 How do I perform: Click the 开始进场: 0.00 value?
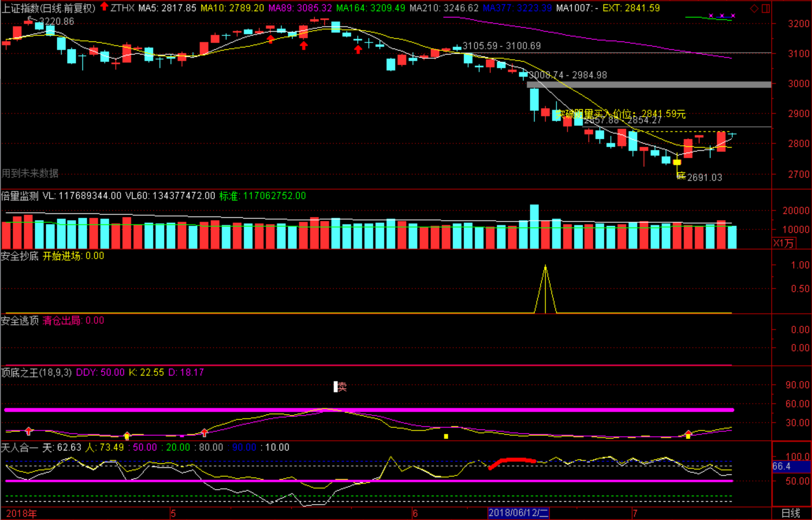click(x=73, y=256)
